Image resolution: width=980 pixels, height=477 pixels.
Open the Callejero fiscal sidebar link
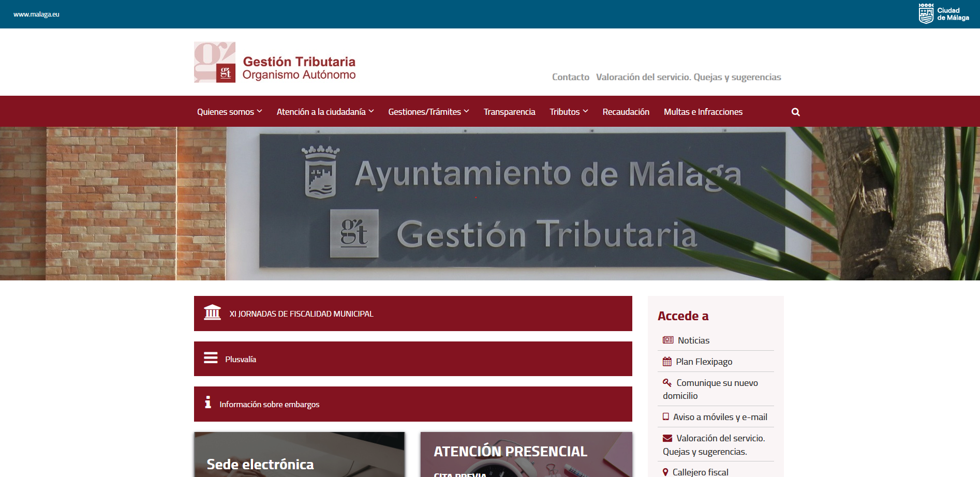pyautogui.click(x=700, y=472)
